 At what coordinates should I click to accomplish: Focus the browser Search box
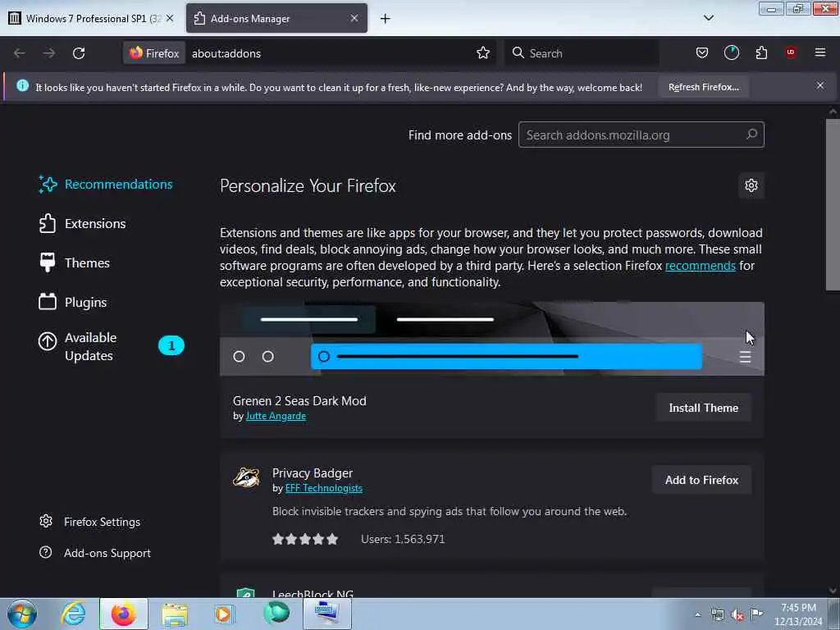pos(582,53)
